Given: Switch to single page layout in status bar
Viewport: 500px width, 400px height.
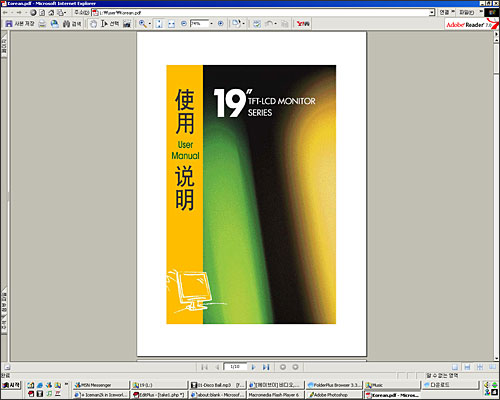Looking at the screenshot, I should point(455,367).
